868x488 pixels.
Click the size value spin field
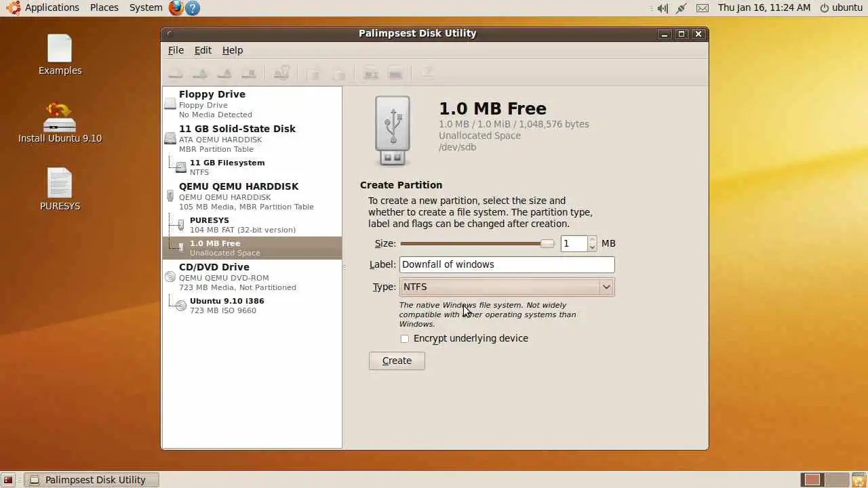coord(574,243)
